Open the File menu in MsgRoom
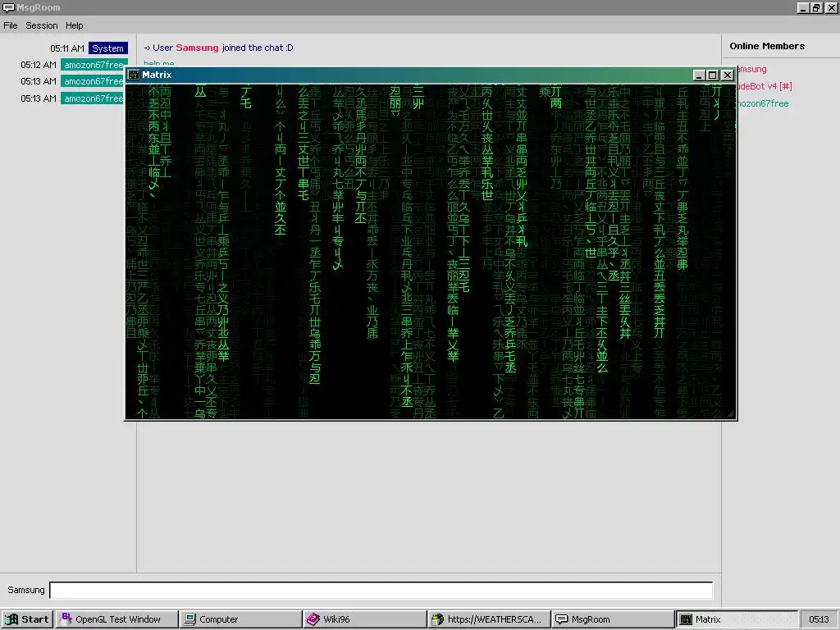The height and width of the screenshot is (630, 840). point(10,25)
